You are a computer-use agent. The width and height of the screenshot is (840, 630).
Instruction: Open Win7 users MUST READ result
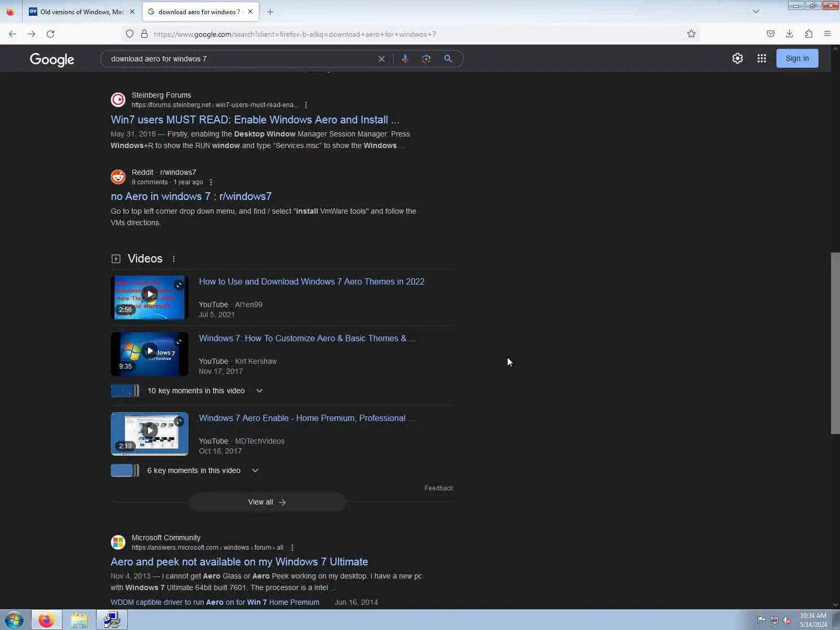point(255,120)
